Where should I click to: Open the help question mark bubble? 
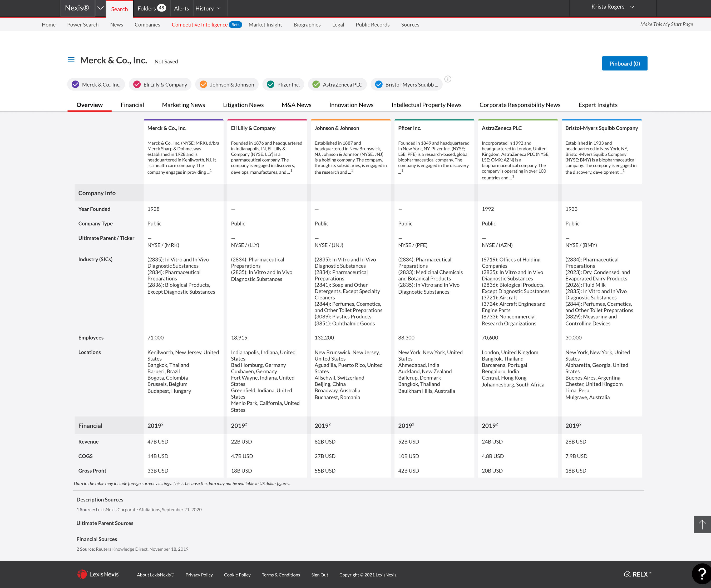(702, 574)
